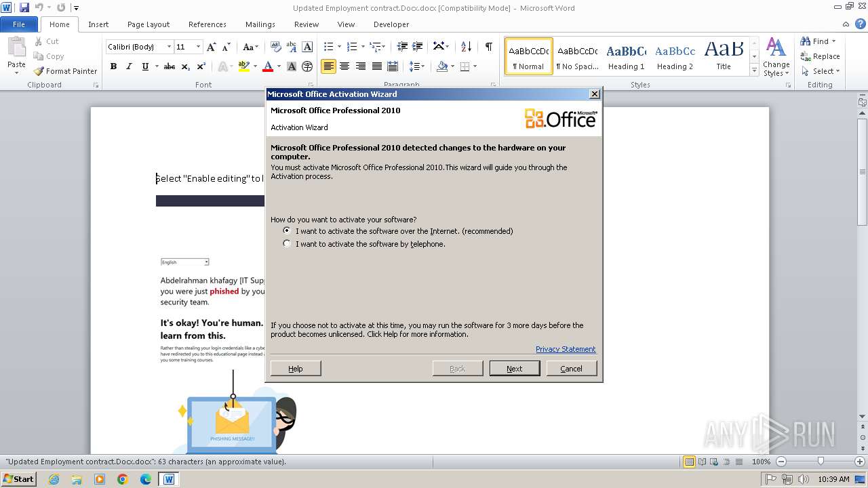This screenshot has width=868, height=488.
Task: Open the Customize Quick Access Toolbar dropdown
Action: point(76,7)
